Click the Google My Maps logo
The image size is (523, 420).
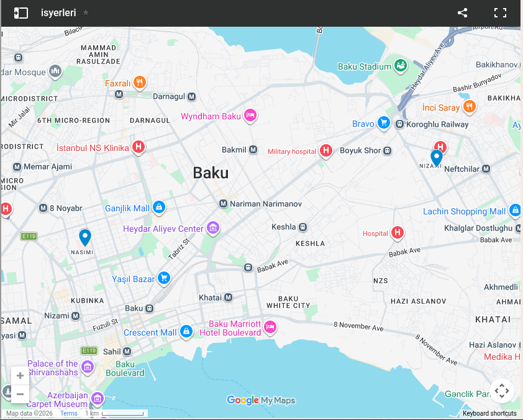[x=261, y=401]
